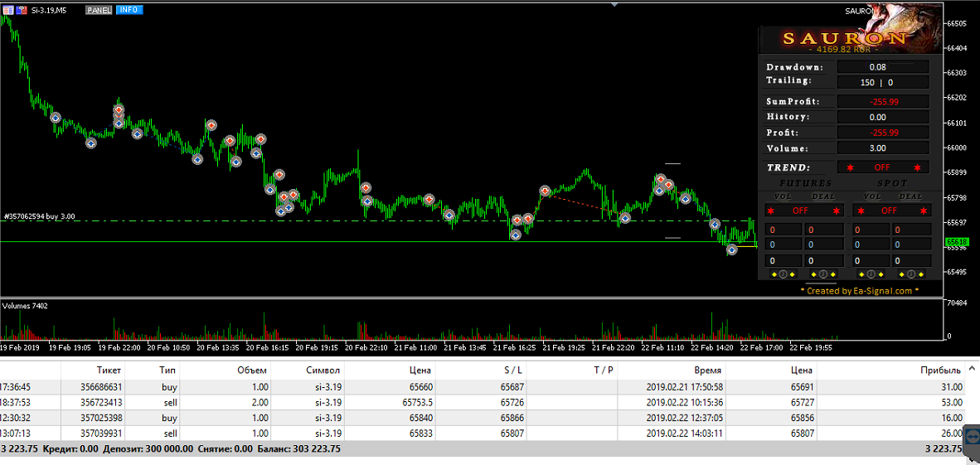The height and width of the screenshot is (465, 980).
Task: Click the Время column header
Action: click(706, 370)
